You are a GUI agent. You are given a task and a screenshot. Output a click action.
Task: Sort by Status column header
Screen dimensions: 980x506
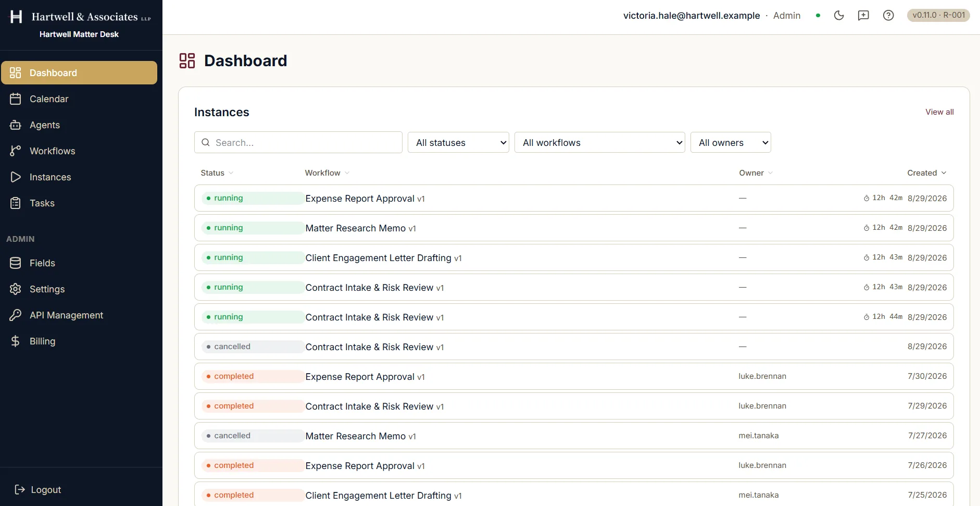coord(217,173)
